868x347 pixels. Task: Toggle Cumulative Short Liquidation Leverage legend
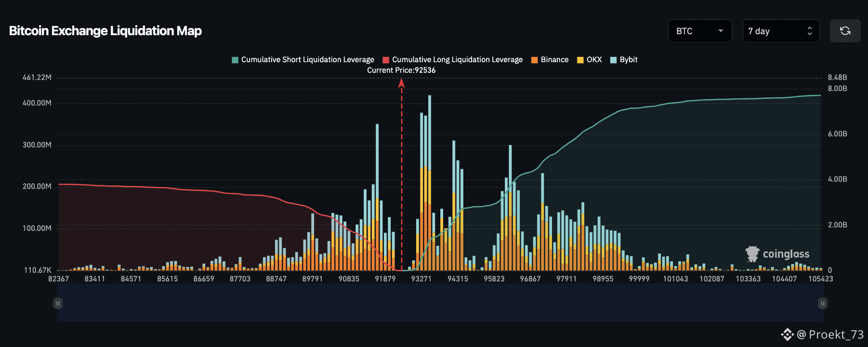coord(303,60)
